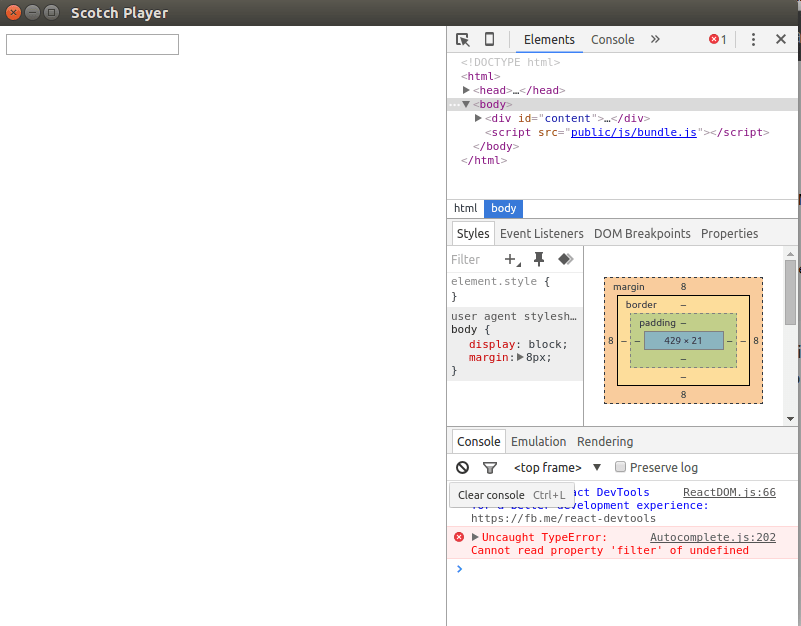Viewport: 801px width, 626px height.
Task: Open the ReactDOM.js:66 source link
Action: click(x=729, y=493)
